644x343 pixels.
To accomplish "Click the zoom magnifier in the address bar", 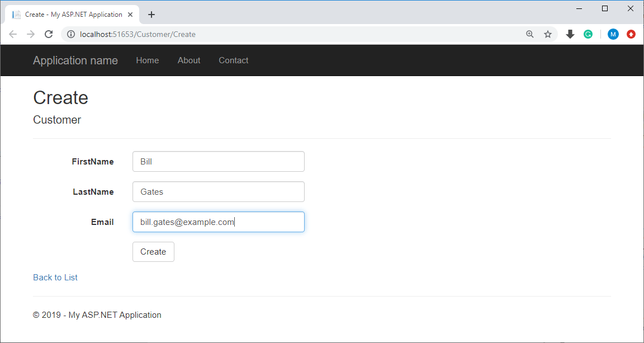I will click(529, 34).
